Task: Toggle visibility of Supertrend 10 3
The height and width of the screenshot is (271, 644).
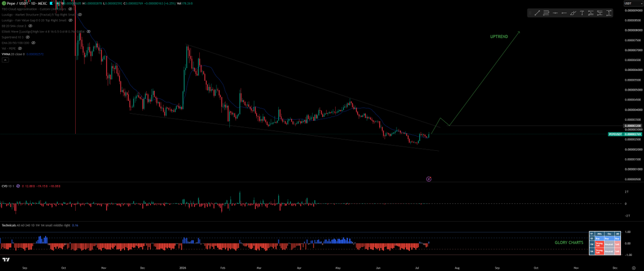Action: 27,38
